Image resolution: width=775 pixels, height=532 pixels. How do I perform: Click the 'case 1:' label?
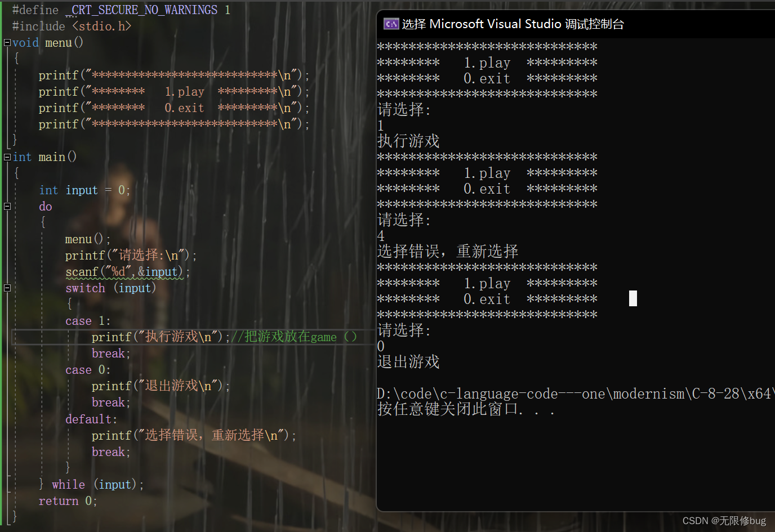[88, 321]
